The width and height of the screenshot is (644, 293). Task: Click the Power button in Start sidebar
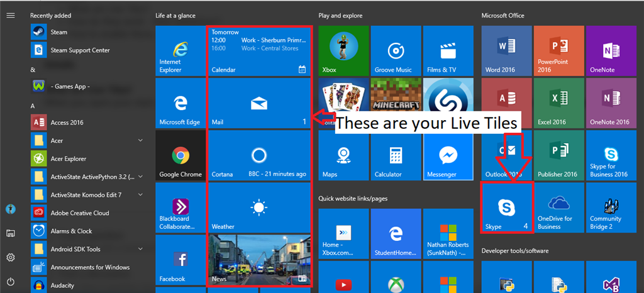pos(11,282)
